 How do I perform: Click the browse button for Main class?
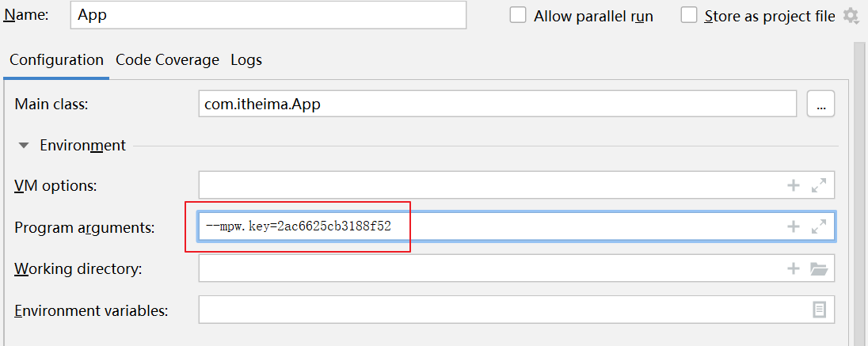(820, 105)
